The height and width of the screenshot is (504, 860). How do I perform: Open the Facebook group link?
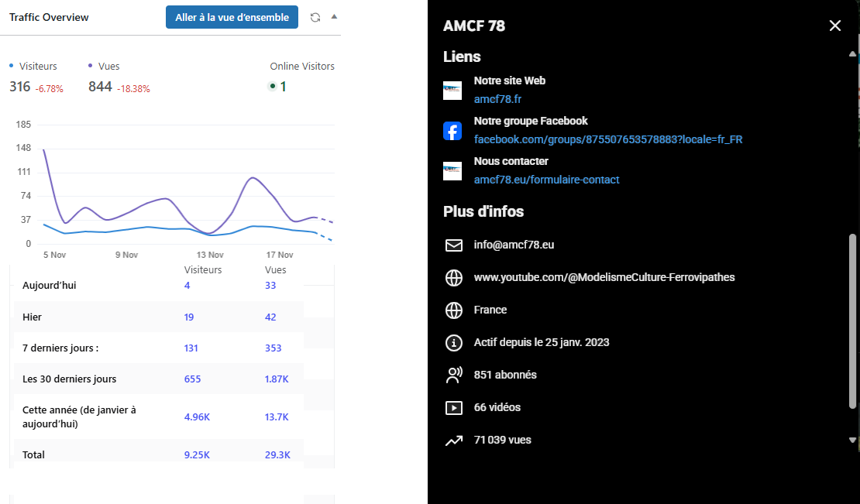coord(608,139)
